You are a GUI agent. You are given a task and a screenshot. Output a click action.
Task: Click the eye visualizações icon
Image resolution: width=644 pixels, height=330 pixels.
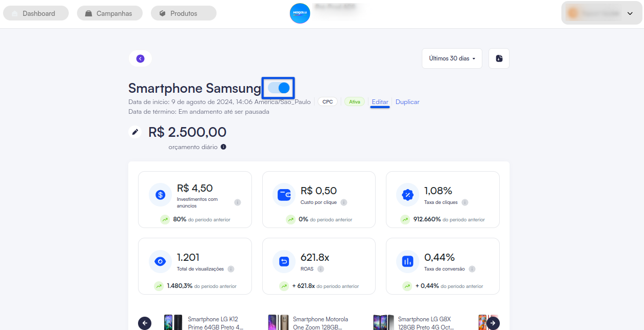point(160,261)
